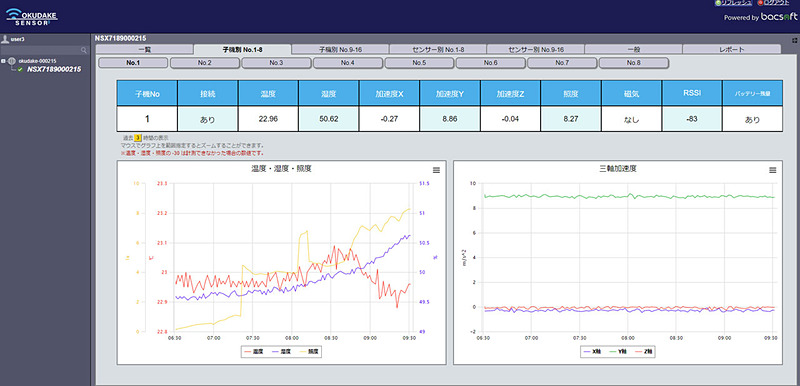Select the No.5 sub-unit button

pos(419,63)
